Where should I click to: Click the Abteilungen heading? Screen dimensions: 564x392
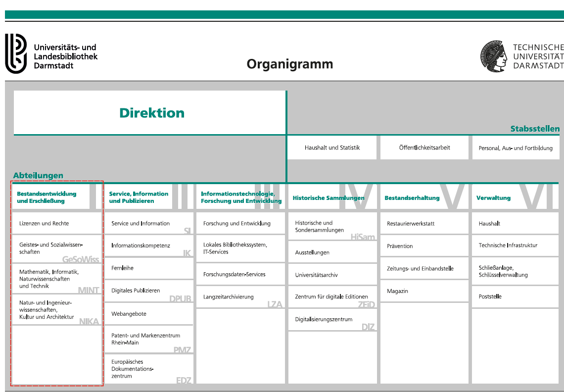38,175
